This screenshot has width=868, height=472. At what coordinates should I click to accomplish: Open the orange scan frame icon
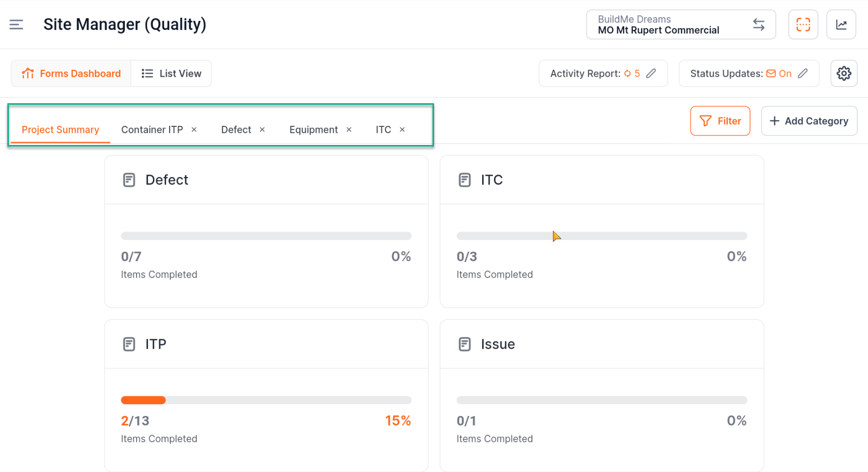(x=803, y=25)
